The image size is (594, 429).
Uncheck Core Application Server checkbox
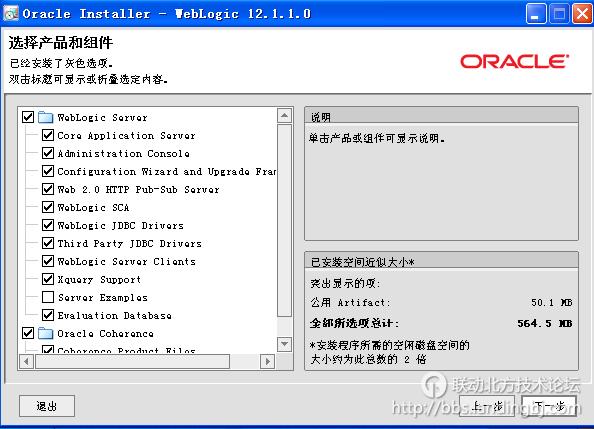tap(48, 135)
